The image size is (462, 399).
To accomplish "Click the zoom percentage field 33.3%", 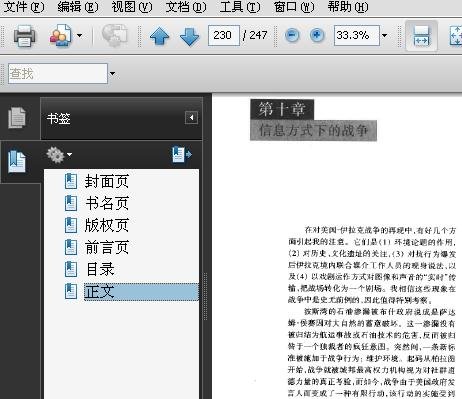I will pos(357,35).
